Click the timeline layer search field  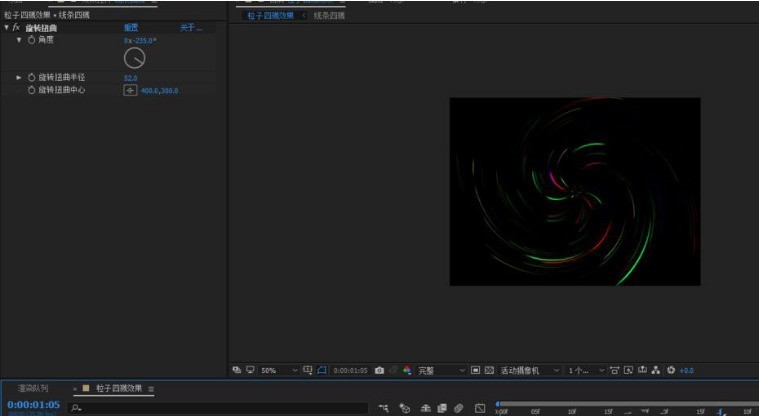tap(219, 408)
